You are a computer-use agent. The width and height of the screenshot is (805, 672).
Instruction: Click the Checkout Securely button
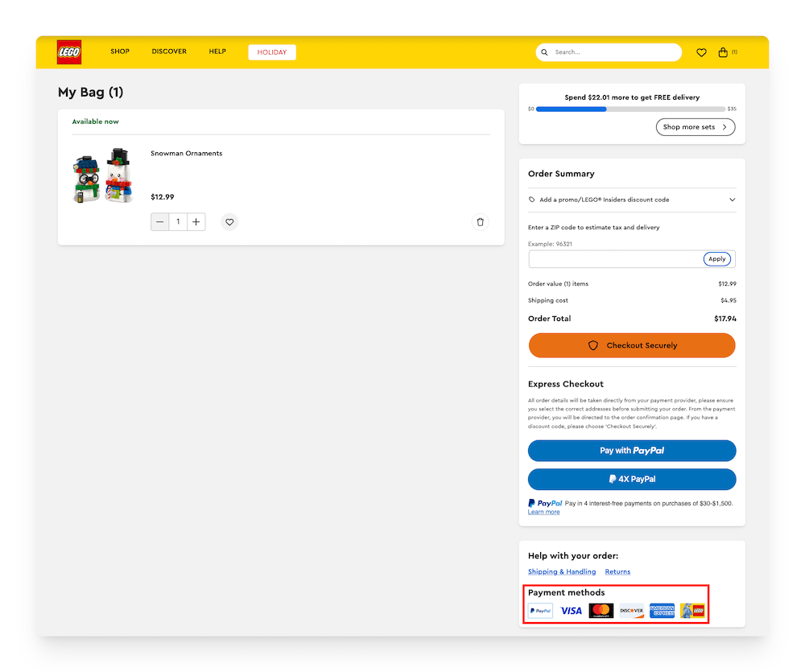click(631, 345)
